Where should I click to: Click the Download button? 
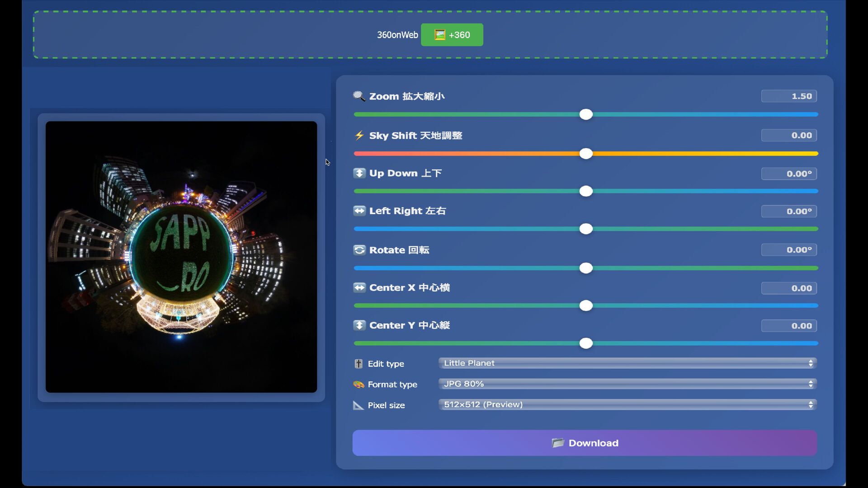585,443
